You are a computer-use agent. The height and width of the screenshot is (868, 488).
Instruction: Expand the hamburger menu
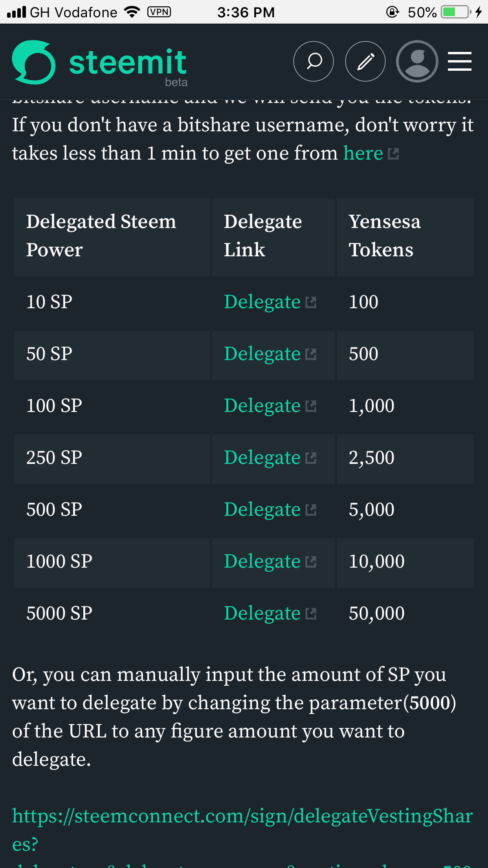(460, 61)
